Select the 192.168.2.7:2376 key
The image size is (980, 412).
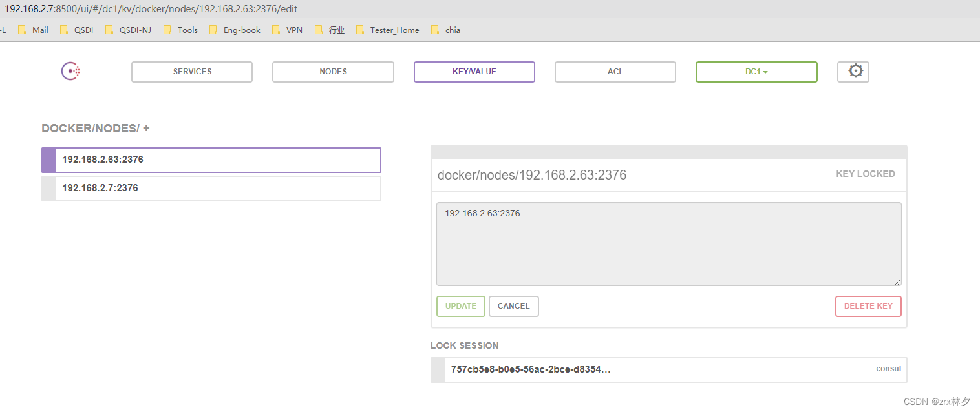[x=211, y=188]
